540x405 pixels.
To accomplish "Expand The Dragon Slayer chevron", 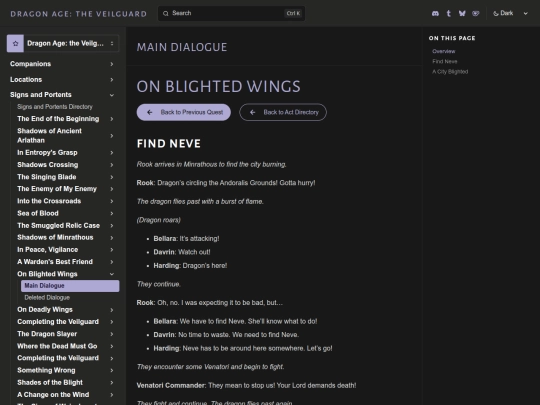I will pyautogui.click(x=112, y=334).
